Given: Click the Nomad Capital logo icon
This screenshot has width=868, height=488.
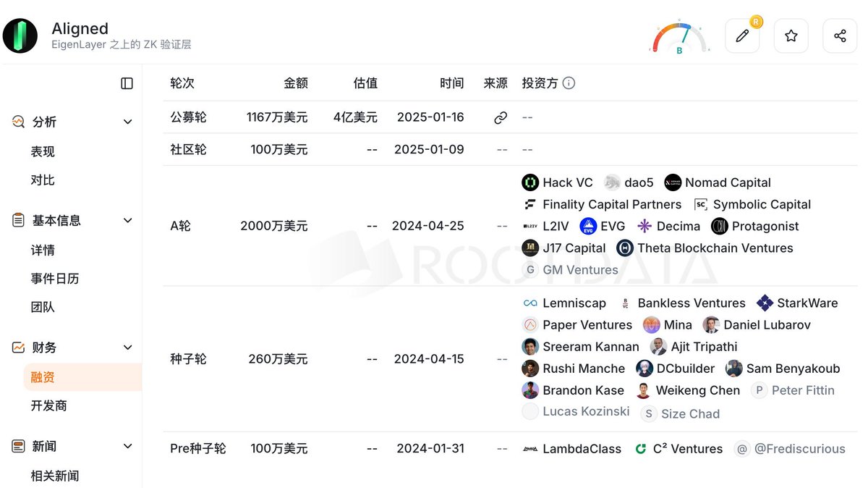Looking at the screenshot, I should (673, 182).
